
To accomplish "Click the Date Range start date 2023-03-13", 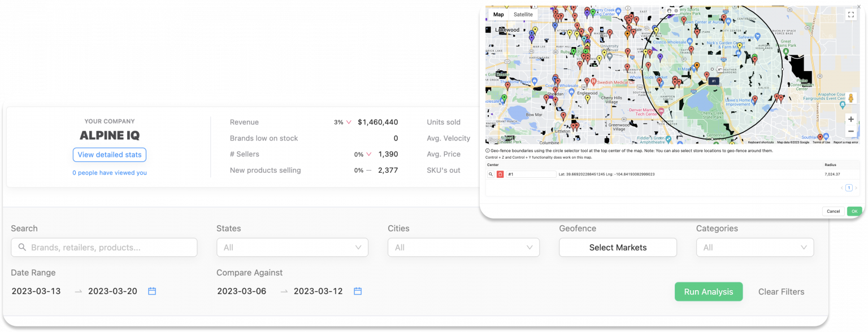I will point(36,291).
